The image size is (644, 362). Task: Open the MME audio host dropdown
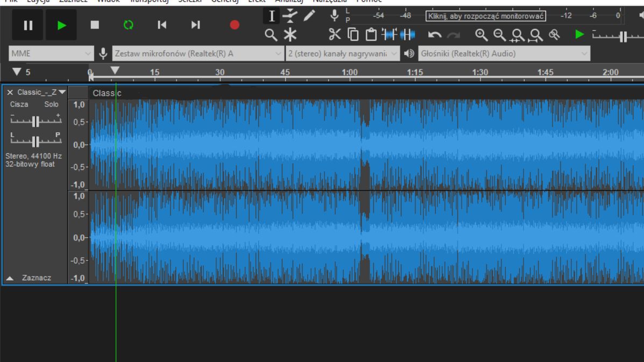[51, 54]
